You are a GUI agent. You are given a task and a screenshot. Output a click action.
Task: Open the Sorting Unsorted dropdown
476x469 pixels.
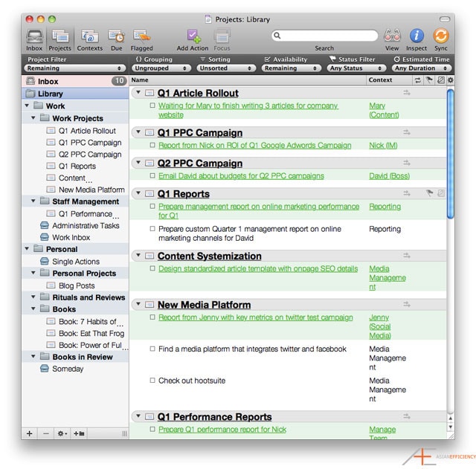(226, 68)
